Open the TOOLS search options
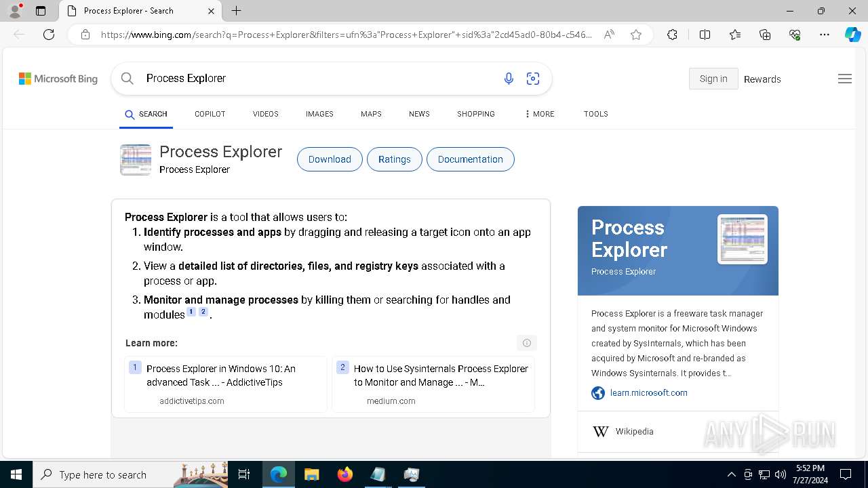Screen dimensions: 868x488 (x=595, y=114)
